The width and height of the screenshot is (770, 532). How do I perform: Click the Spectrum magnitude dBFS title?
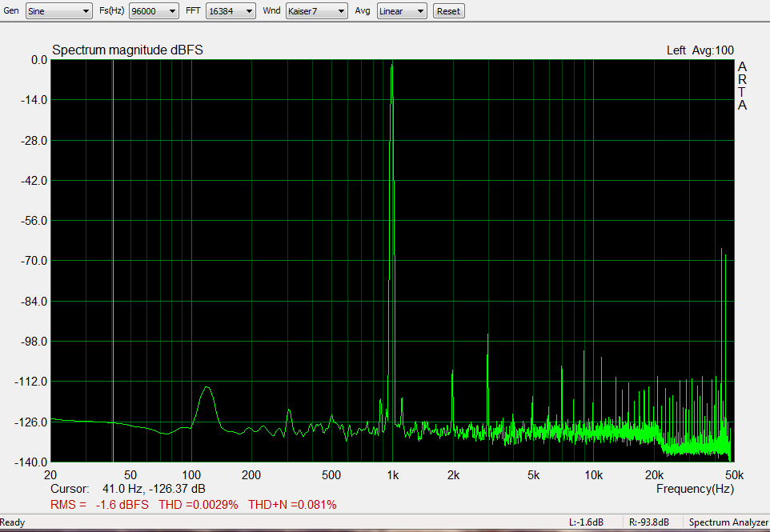point(128,50)
